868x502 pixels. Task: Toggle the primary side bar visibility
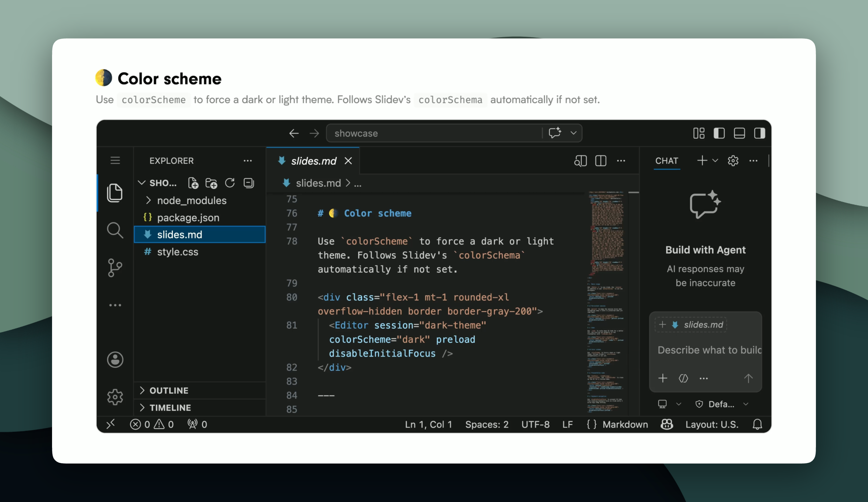(x=719, y=133)
